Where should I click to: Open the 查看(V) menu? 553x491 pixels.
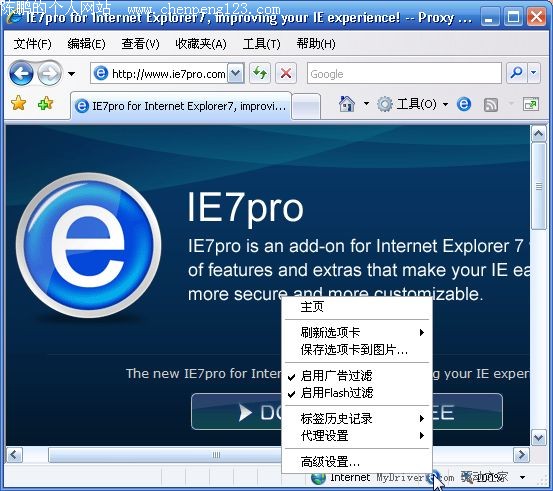[x=140, y=44]
